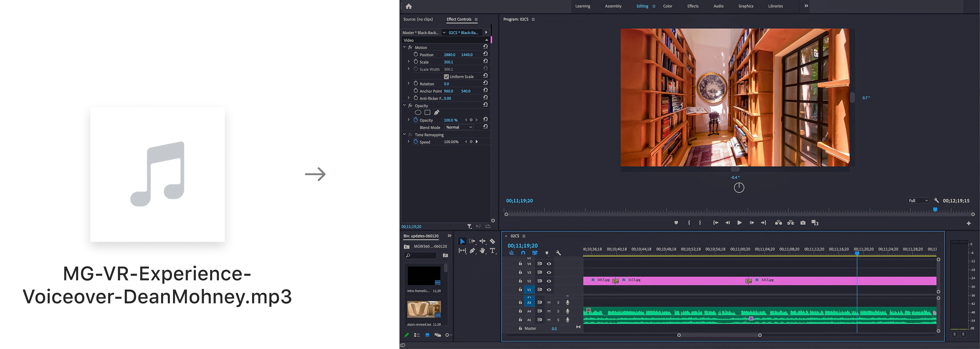
Task: Select the Hand tool
Action: (483, 250)
